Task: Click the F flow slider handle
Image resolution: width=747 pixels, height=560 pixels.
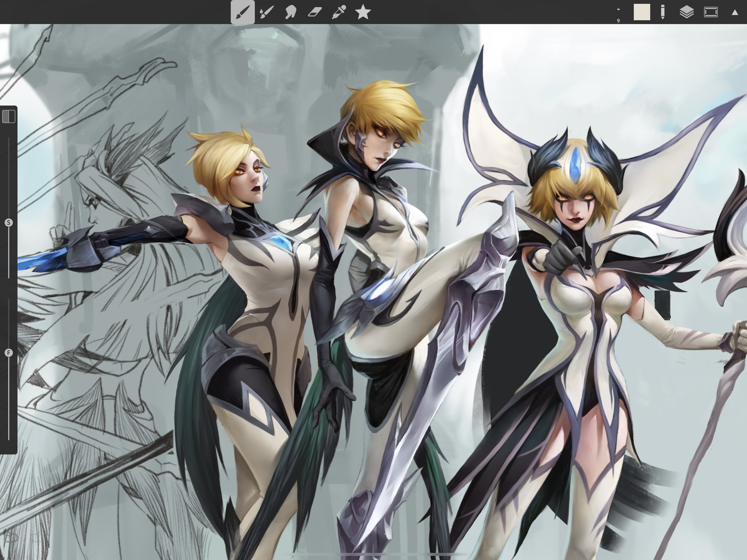Action: pyautogui.click(x=9, y=353)
